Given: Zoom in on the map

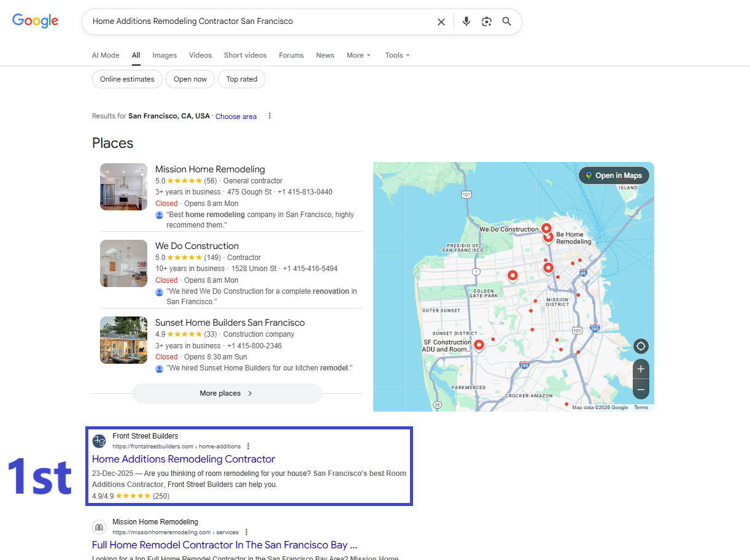Looking at the screenshot, I should click(641, 369).
